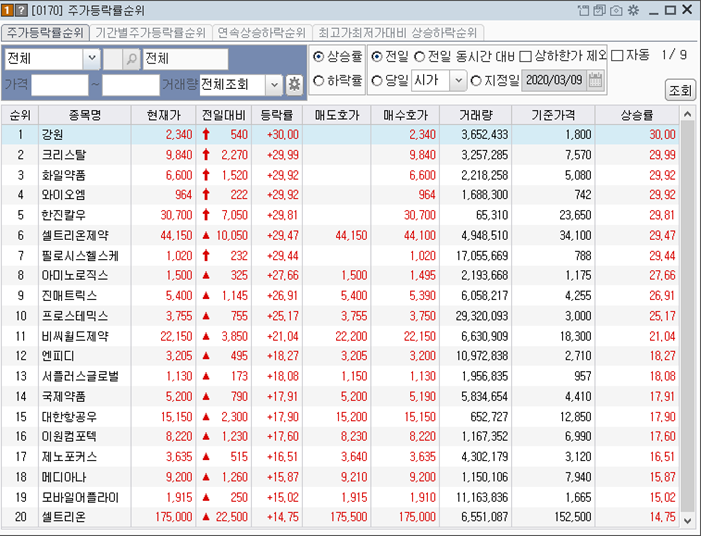Select stock 진매트릭스

point(69,295)
